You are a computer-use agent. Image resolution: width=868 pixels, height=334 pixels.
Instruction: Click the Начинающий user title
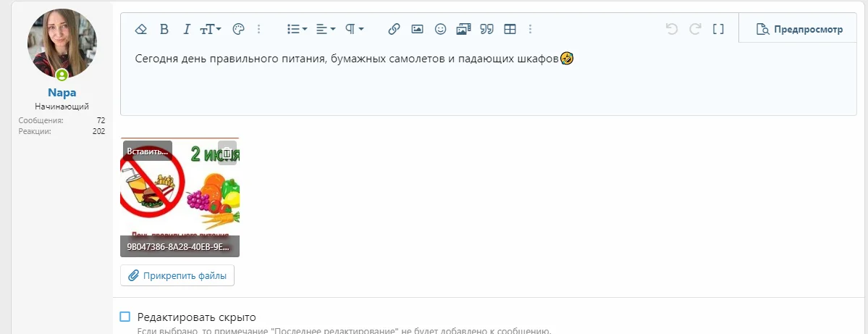coord(62,107)
